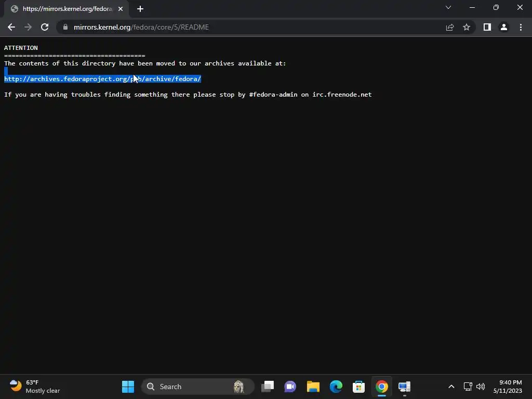The image size is (532, 399).
Task: Minimize the Chrome window
Action: tap(472, 7)
